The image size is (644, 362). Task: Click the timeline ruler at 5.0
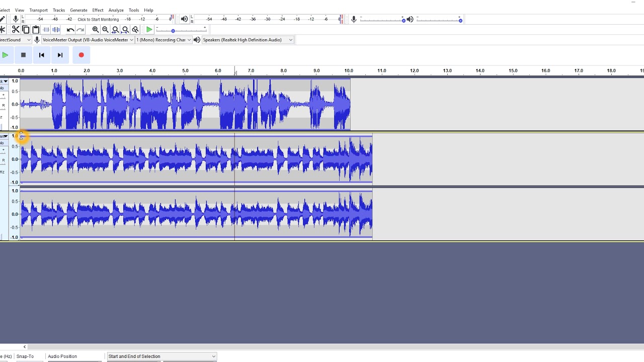pyautogui.click(x=186, y=71)
